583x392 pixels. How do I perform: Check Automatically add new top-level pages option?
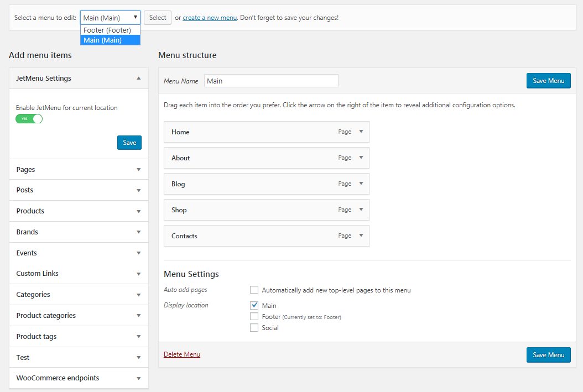[254, 290]
